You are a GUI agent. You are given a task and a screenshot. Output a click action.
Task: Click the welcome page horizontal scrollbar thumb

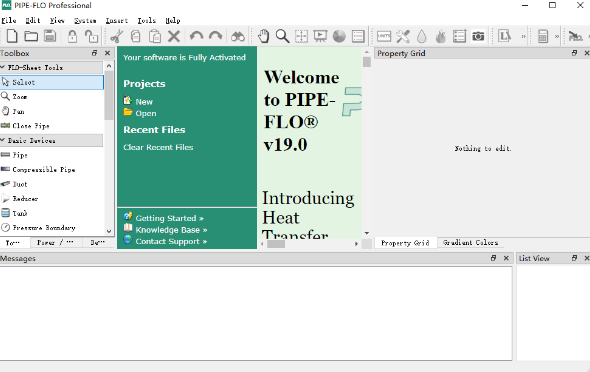[276, 244]
